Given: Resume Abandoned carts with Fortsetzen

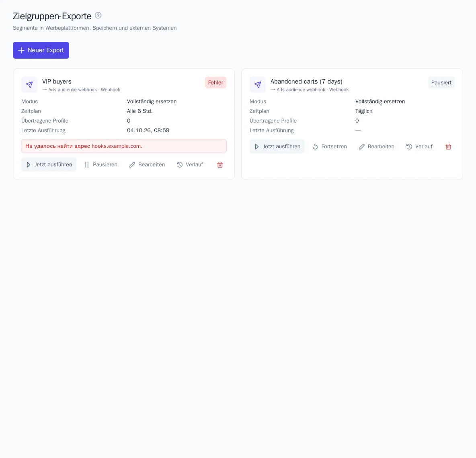Looking at the screenshot, I should click(330, 147).
